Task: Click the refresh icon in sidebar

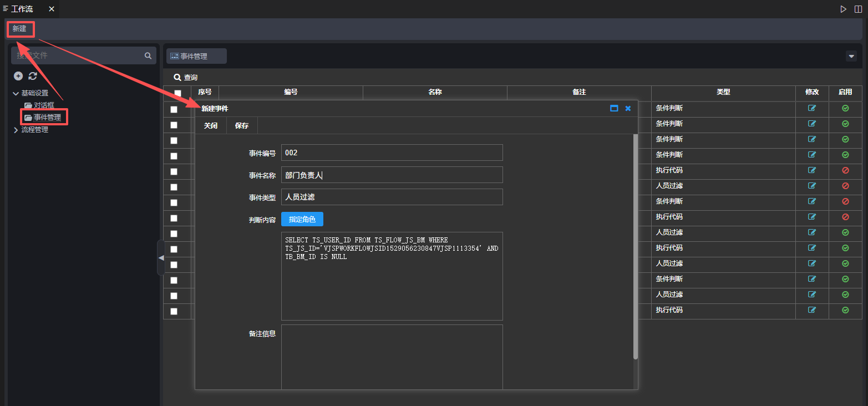Action: (x=33, y=76)
